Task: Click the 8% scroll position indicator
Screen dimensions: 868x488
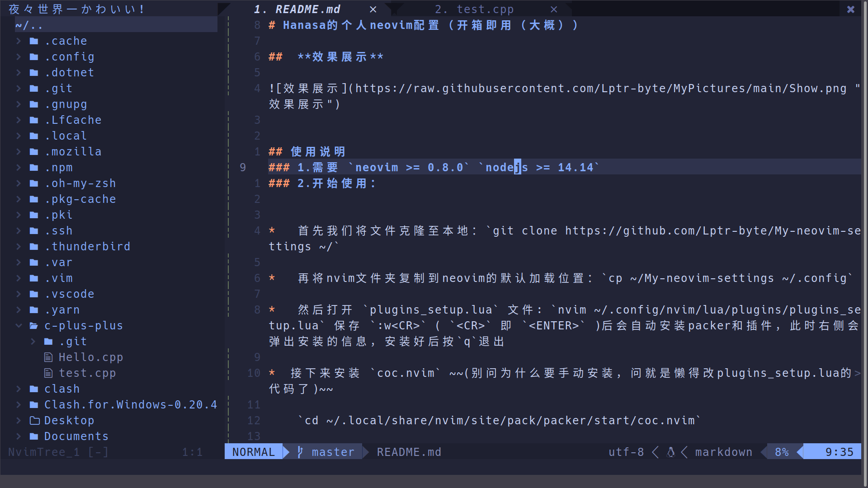Action: coord(782,452)
